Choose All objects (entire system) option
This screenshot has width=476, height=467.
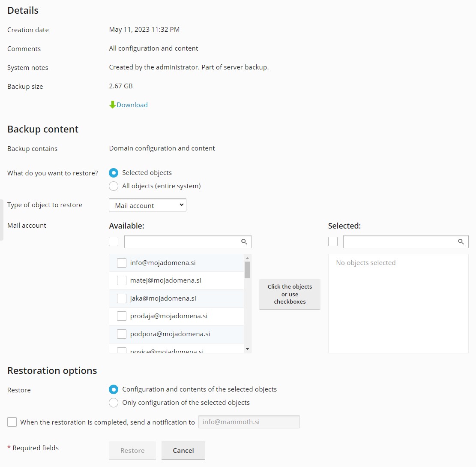tap(114, 186)
